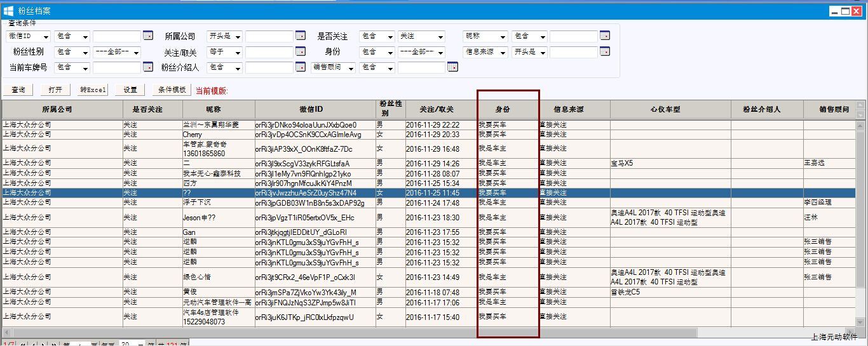The image size is (868, 346).
Task: Expand the 是否关注 value dropdown showing 关注
Action: pos(421,36)
